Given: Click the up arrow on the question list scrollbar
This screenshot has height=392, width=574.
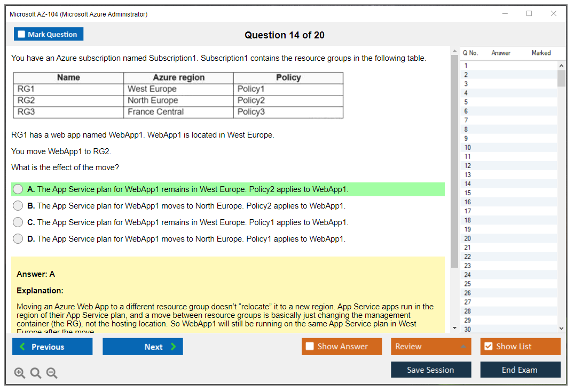Looking at the screenshot, I should point(561,65).
